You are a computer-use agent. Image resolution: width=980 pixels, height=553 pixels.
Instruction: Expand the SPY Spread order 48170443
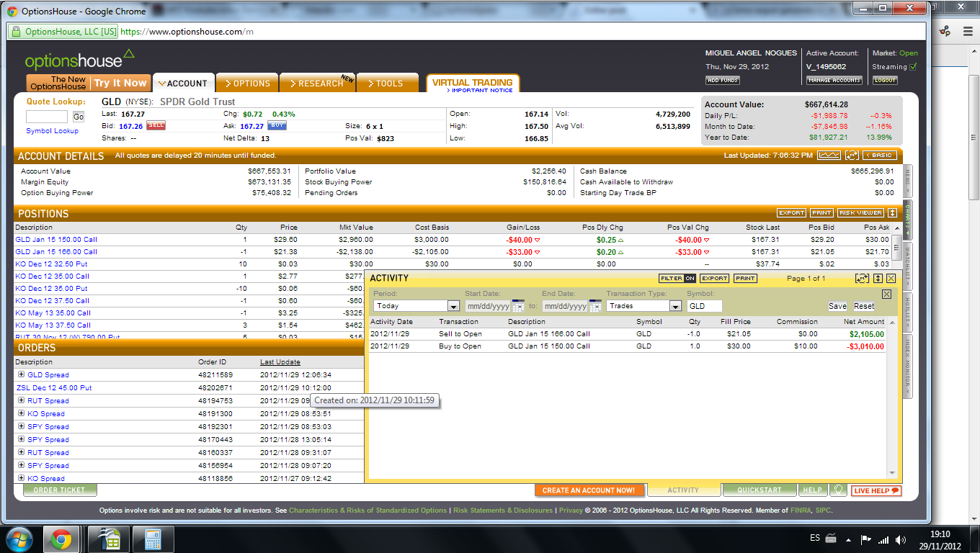[21, 439]
